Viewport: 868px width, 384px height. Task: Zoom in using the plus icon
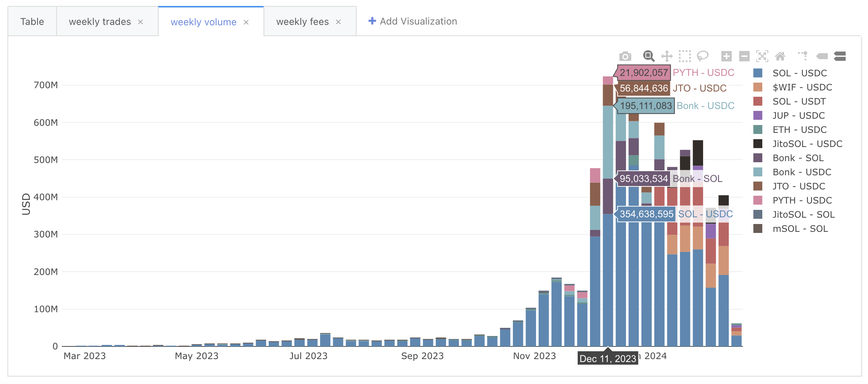pos(726,56)
